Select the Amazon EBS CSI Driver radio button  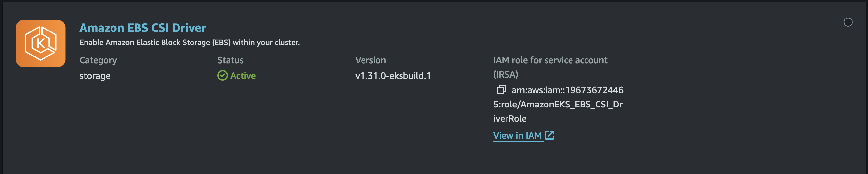click(x=848, y=22)
